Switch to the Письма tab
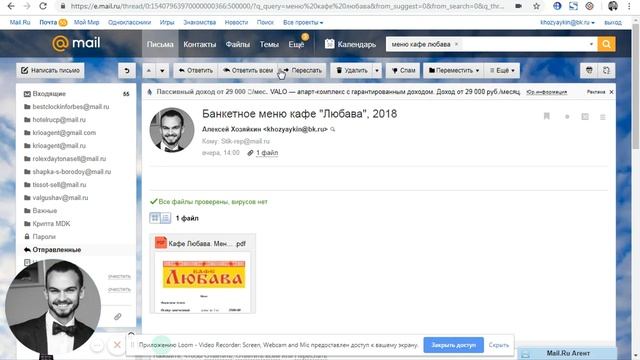Image resolution: width=640 pixels, height=360 pixels. click(160, 44)
